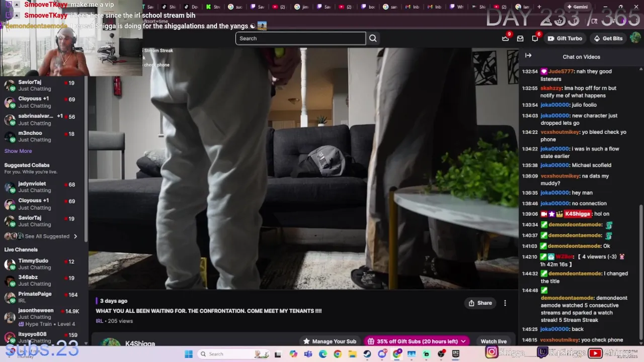Viewport: 644px width, 362px height.
Task: Open PrimatePaige live channel
Action: (x=43, y=297)
